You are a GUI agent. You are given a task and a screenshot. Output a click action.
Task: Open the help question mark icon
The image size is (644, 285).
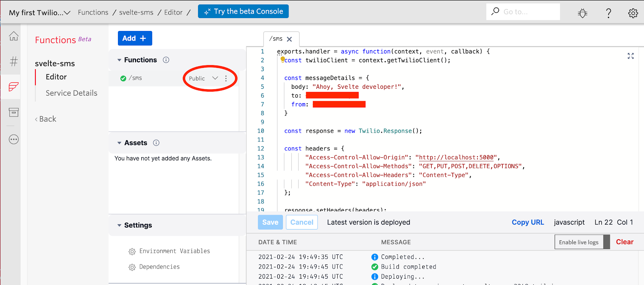tap(609, 13)
